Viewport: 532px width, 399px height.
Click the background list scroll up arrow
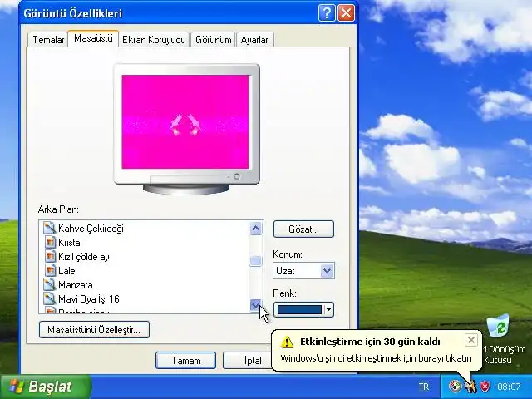[255, 228]
